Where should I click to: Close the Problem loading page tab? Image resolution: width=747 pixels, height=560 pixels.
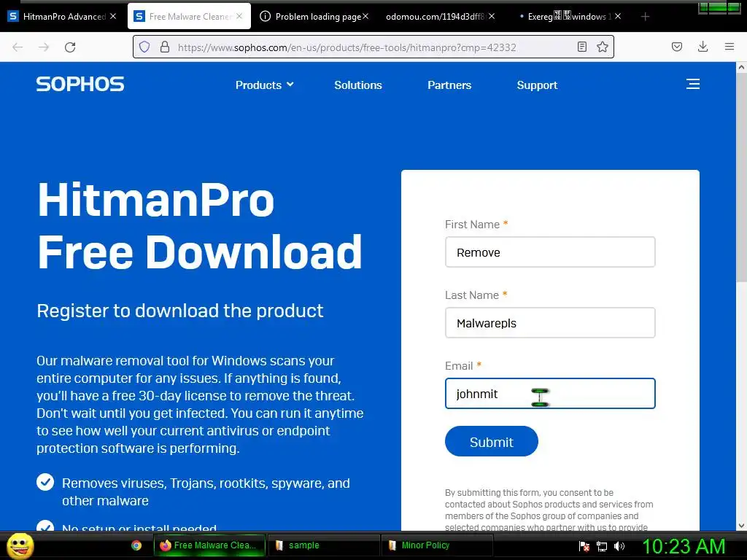point(365,16)
